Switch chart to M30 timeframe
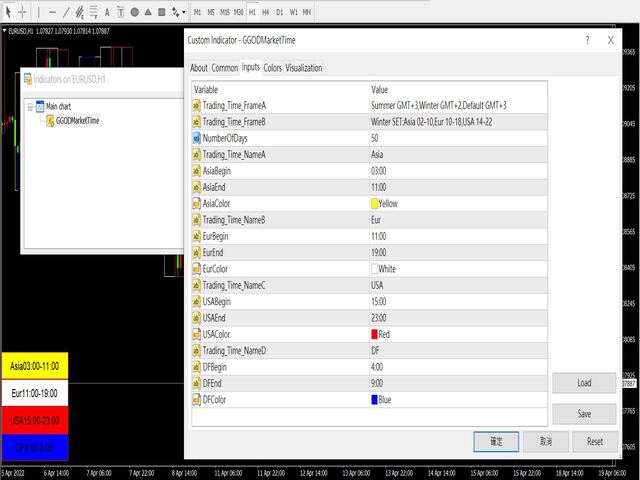The width and height of the screenshot is (640, 480). (x=239, y=12)
